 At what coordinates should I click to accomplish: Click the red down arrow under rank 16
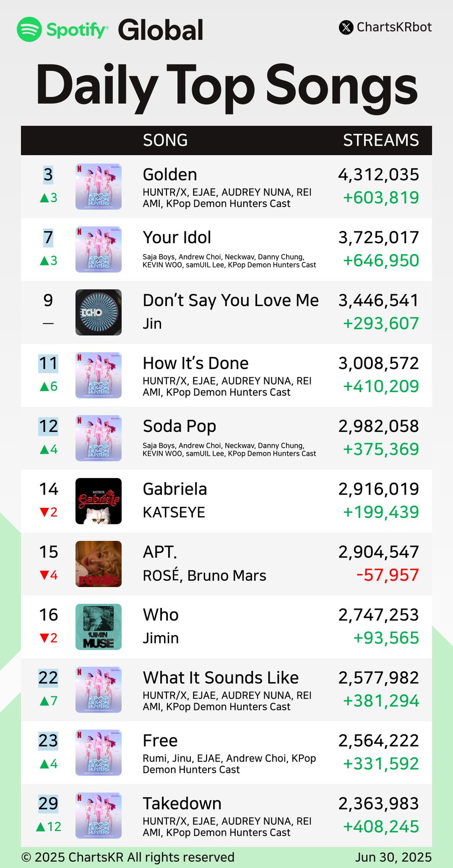click(x=44, y=638)
